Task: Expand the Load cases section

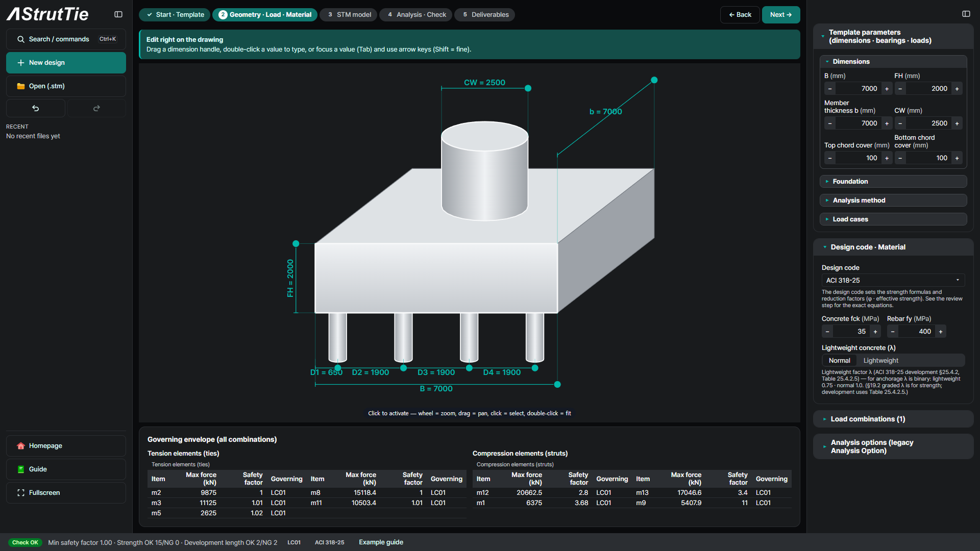Action: coord(893,219)
